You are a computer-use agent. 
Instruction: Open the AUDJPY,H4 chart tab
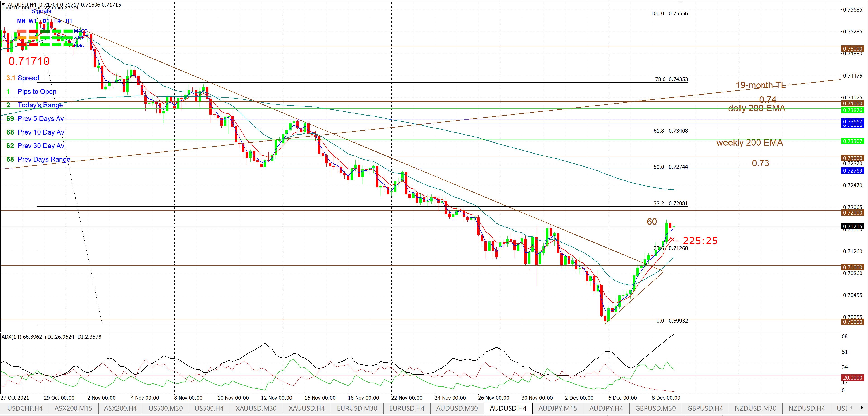pos(606,408)
